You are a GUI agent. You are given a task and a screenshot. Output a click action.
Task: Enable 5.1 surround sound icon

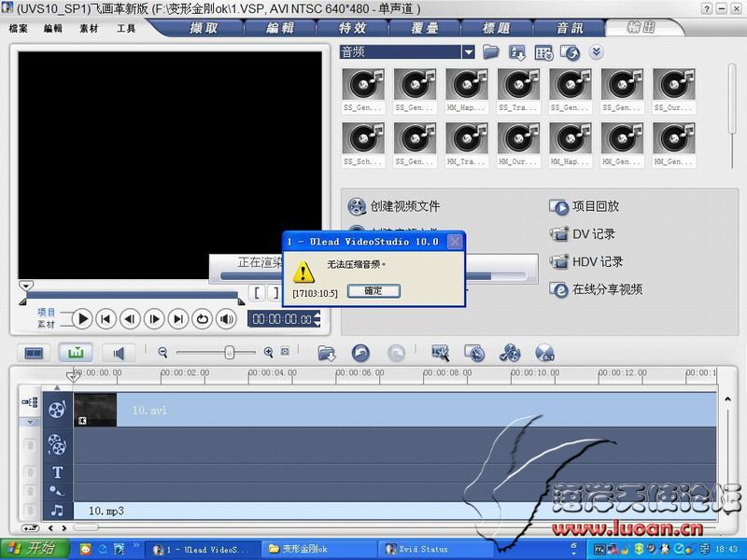544,354
